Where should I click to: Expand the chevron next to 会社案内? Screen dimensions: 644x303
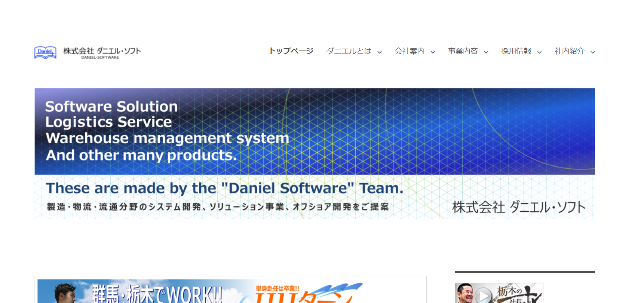(433, 52)
